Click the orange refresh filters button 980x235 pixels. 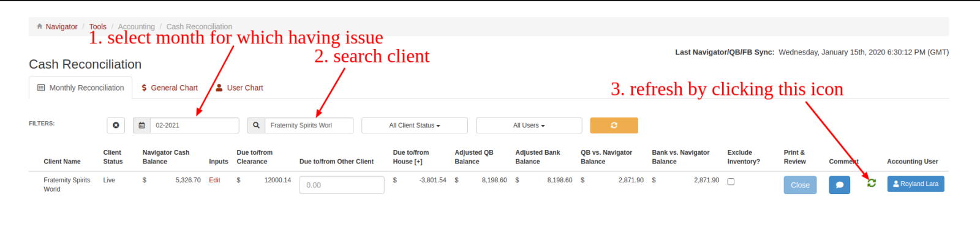(x=614, y=125)
